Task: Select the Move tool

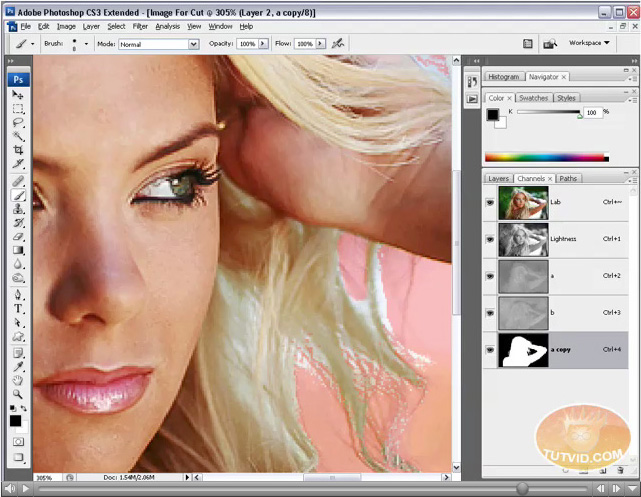Action: [x=18, y=95]
